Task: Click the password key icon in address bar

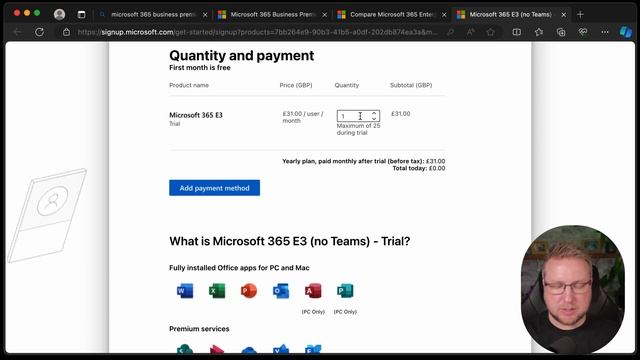Action: point(450,32)
